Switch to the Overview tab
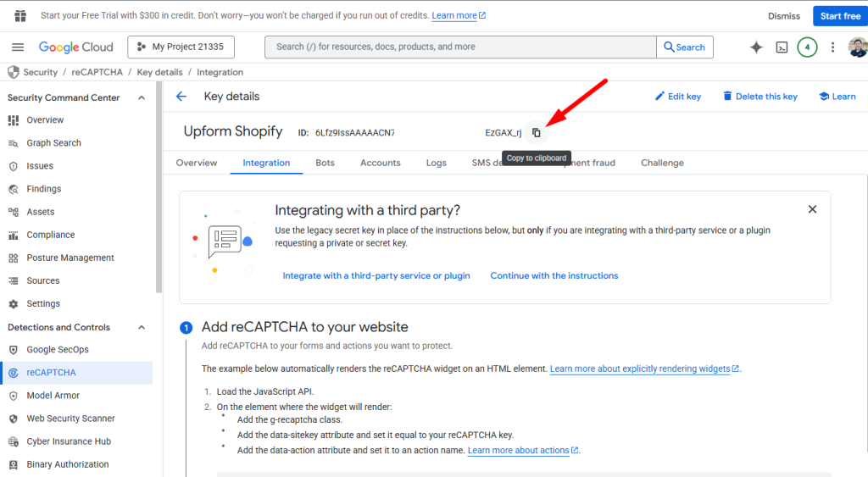 [x=197, y=163]
